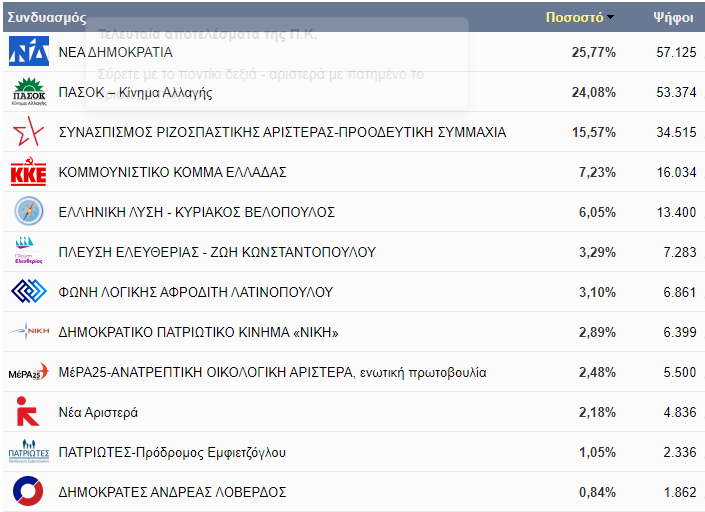Click the 1,05% percentage value

coord(597,453)
